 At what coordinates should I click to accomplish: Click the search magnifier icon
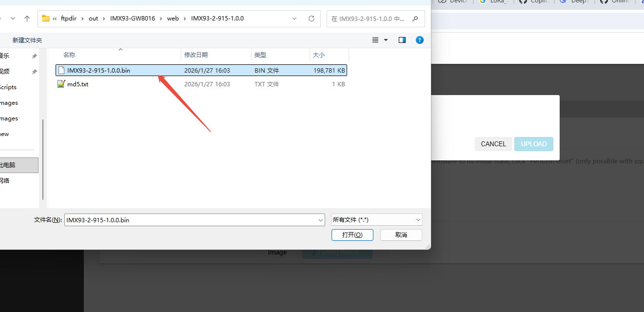click(x=415, y=19)
